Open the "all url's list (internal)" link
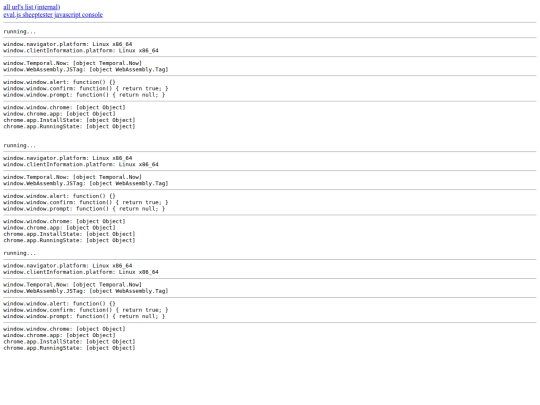The height and width of the screenshot is (405, 540). click(x=32, y=7)
